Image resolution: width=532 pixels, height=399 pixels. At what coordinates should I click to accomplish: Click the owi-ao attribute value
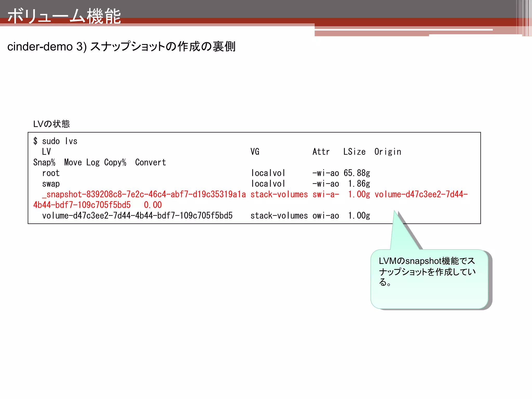tap(326, 216)
